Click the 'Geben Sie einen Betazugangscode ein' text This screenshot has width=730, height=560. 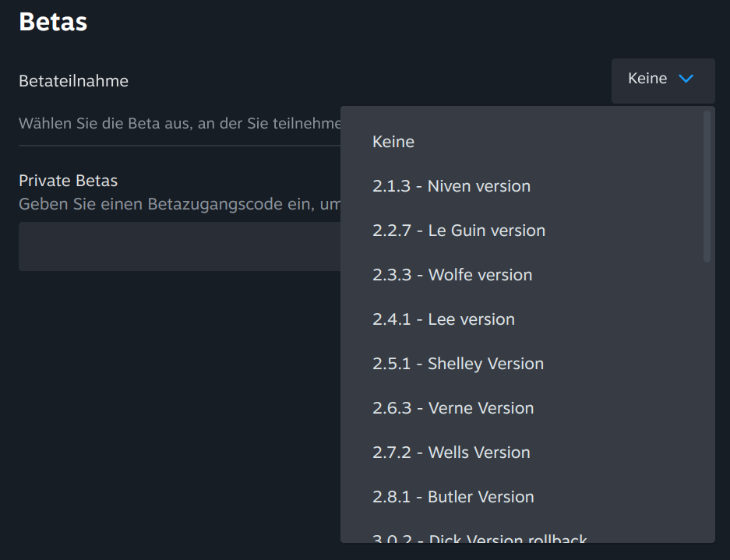tap(179, 204)
